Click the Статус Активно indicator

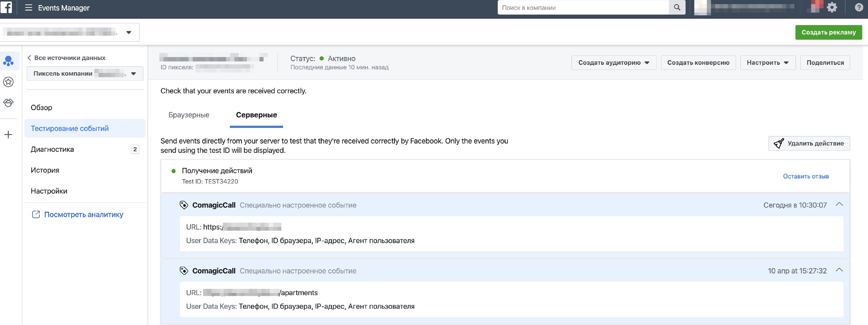[323, 58]
